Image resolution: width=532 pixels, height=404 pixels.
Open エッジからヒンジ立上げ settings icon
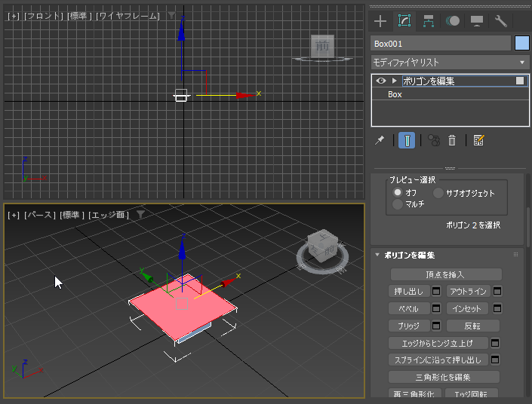click(495, 343)
